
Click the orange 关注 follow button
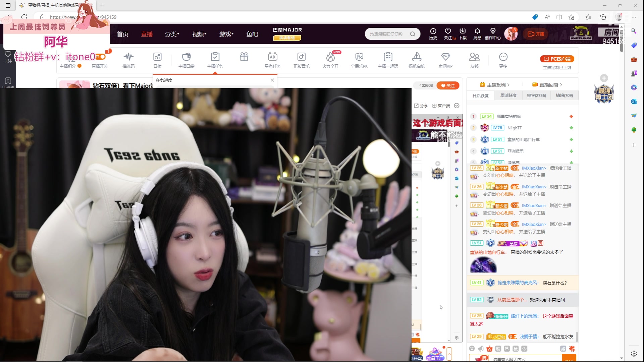click(448, 85)
